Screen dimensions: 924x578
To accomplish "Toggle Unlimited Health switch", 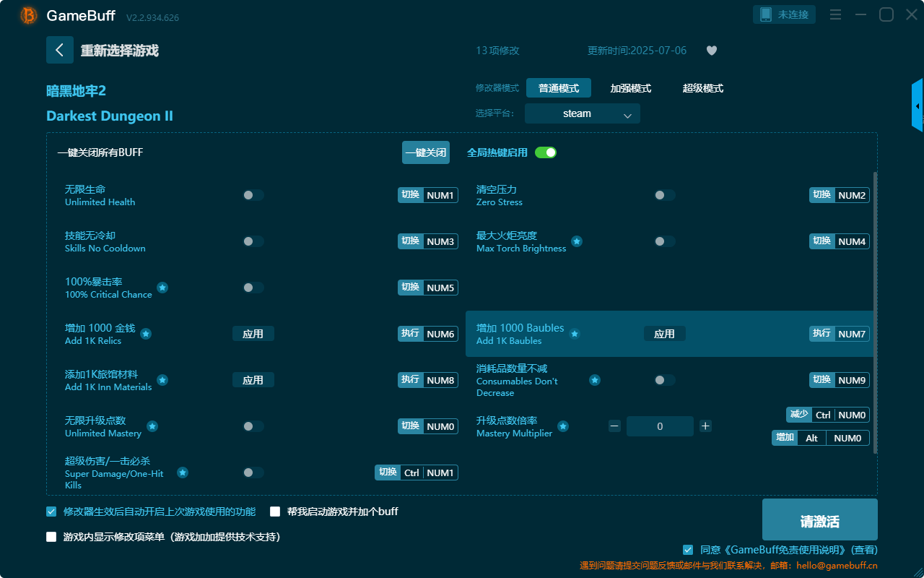I will [x=253, y=195].
